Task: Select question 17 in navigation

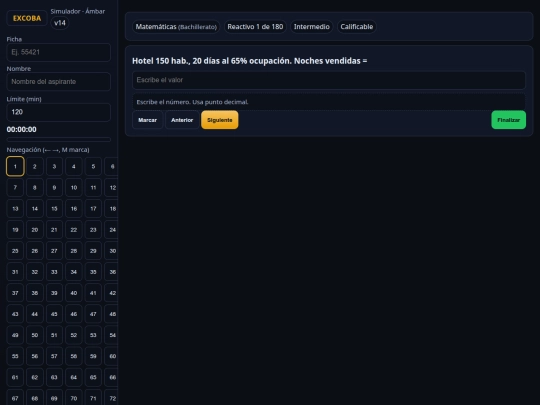Action: (x=93, y=209)
